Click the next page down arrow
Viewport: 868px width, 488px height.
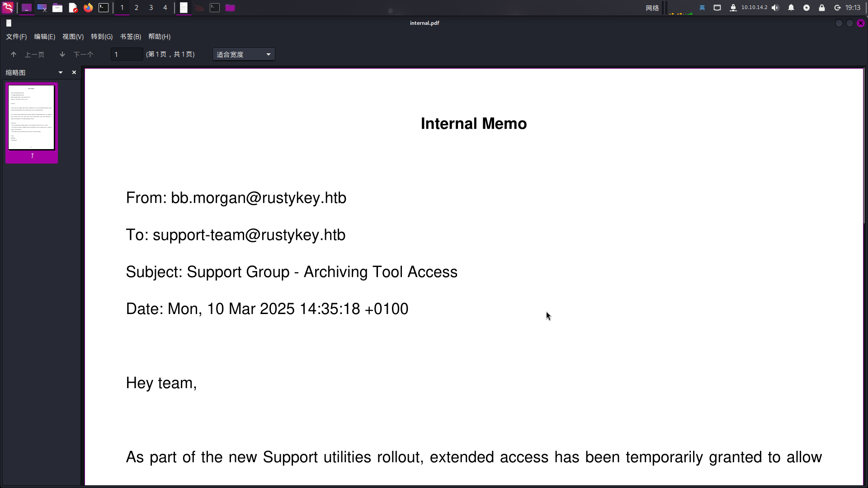pos(62,55)
